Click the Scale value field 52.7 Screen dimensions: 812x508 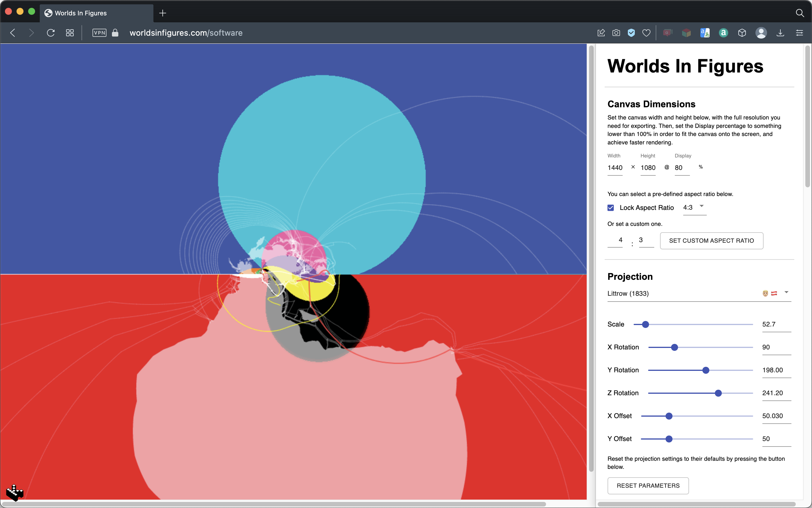(777, 324)
